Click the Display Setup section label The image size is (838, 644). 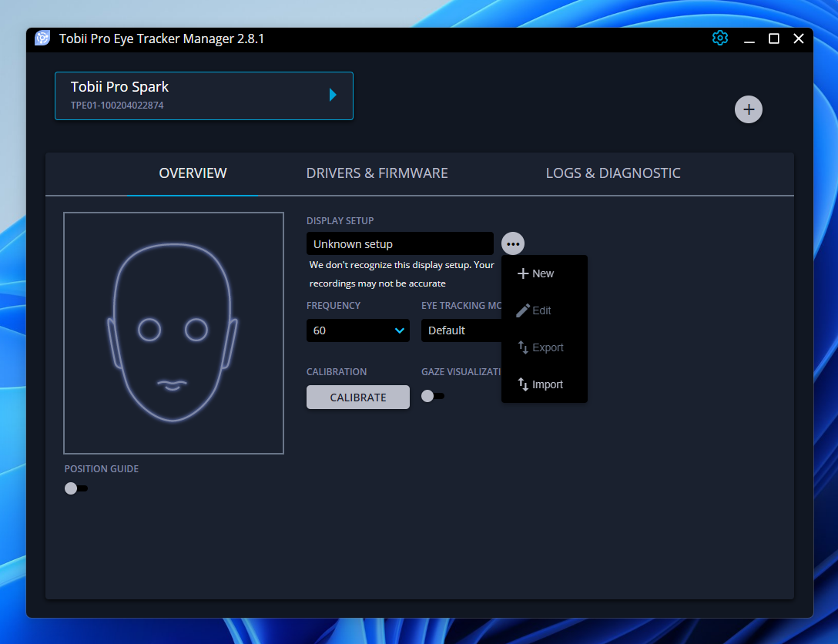pos(340,221)
